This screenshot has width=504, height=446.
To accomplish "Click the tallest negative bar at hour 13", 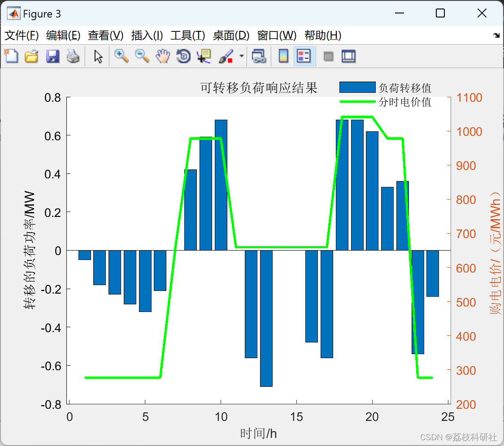I will click(266, 318).
